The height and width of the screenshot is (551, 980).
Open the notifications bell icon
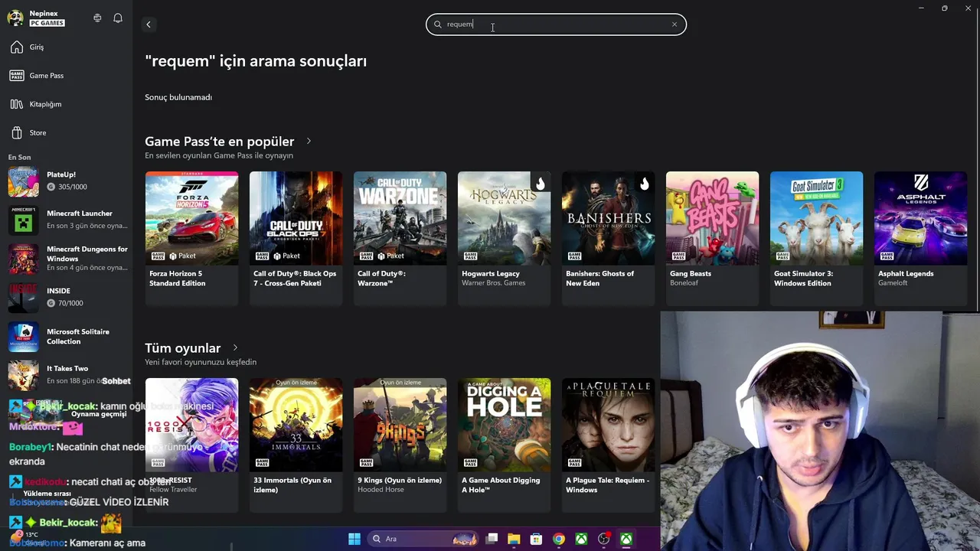tap(118, 18)
